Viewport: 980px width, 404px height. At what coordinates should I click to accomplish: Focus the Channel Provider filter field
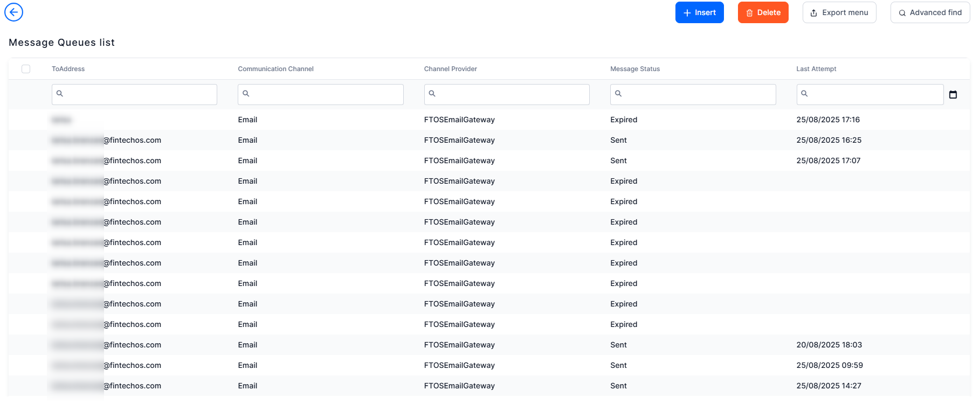tap(507, 94)
